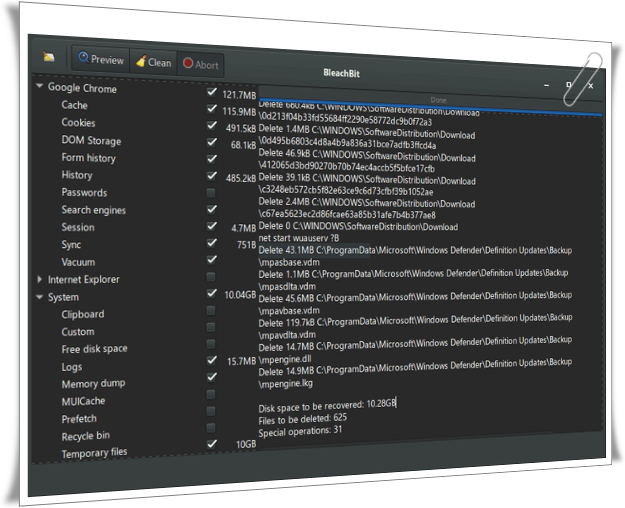Toggle the Temporary files checkbox
Screen dimensions: 625x508
coord(211,444)
